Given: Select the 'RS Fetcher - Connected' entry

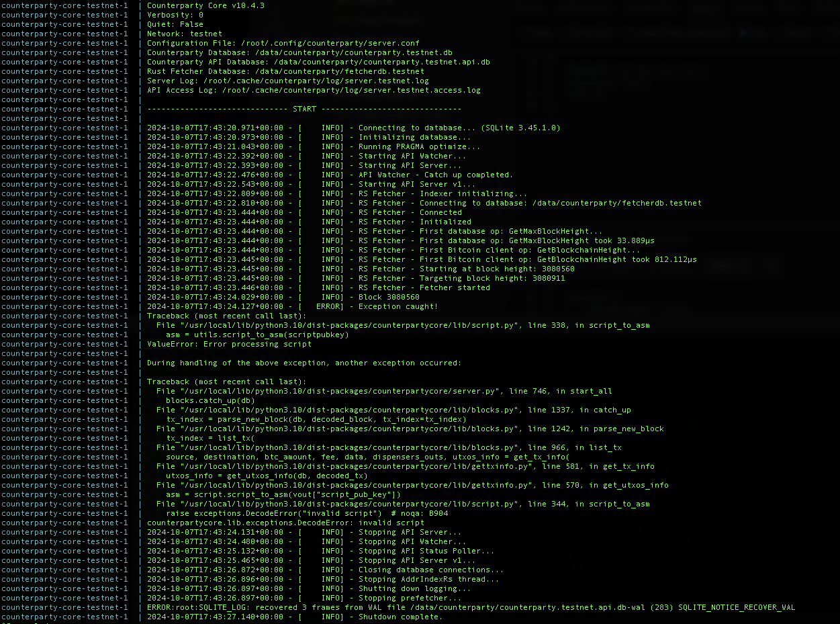Looking at the screenshot, I should (304, 212).
